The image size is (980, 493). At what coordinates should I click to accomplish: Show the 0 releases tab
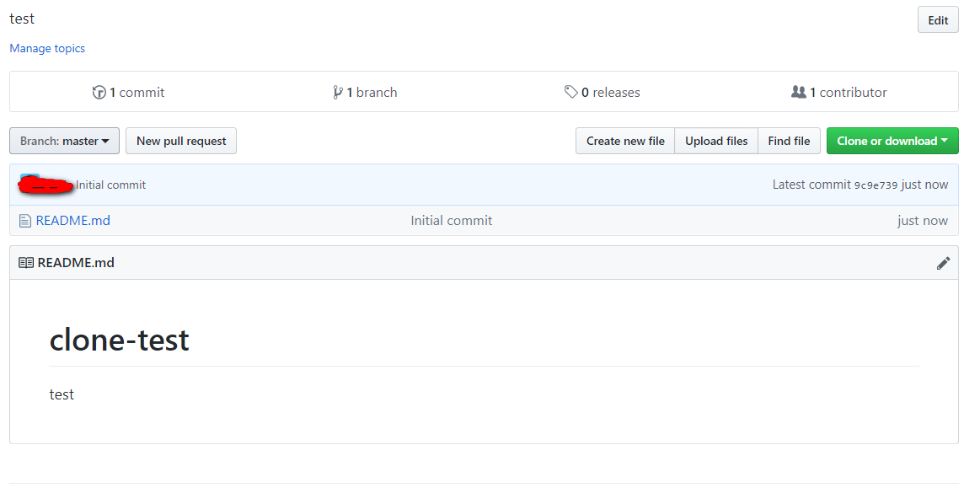tap(610, 93)
